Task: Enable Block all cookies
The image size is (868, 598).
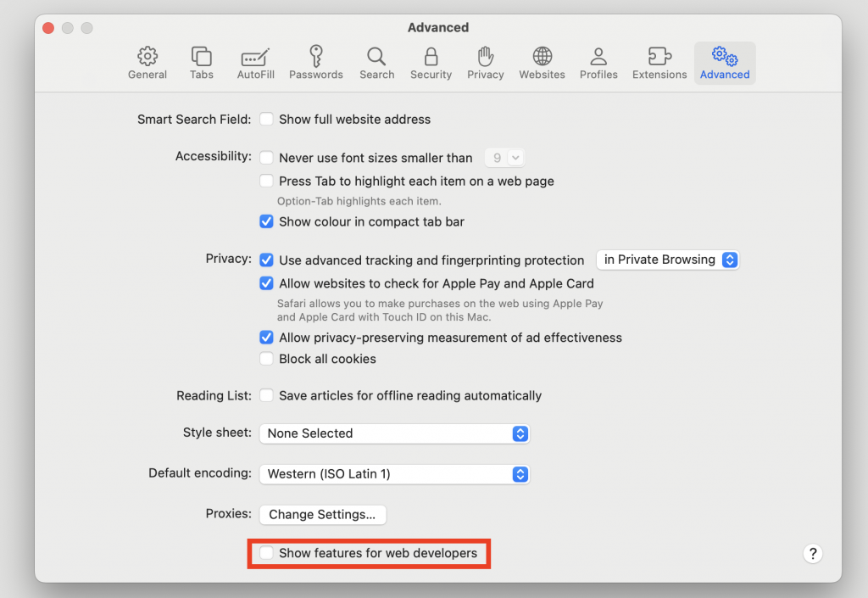Action: click(266, 358)
